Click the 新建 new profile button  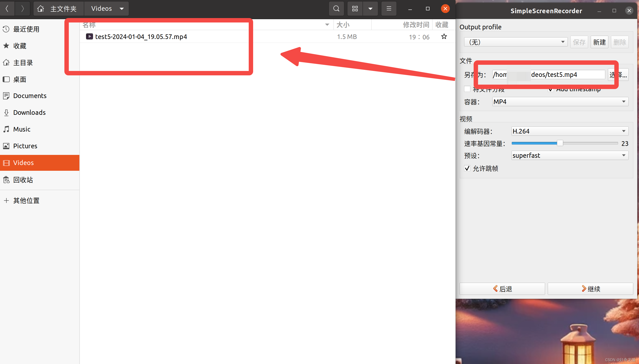coord(599,42)
